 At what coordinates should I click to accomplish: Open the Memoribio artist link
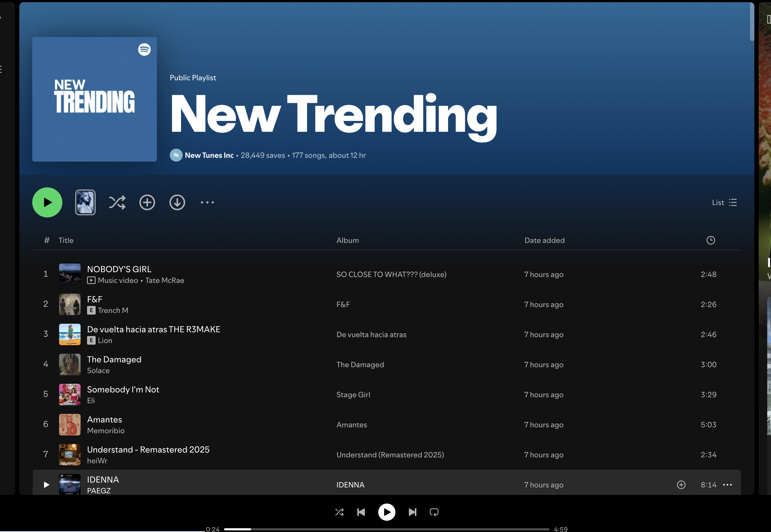pyautogui.click(x=106, y=431)
